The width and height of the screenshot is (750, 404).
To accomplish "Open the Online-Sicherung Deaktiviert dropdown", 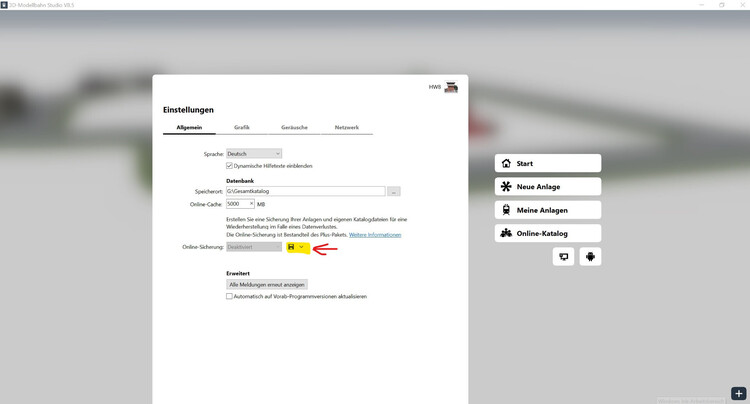I will pos(254,247).
